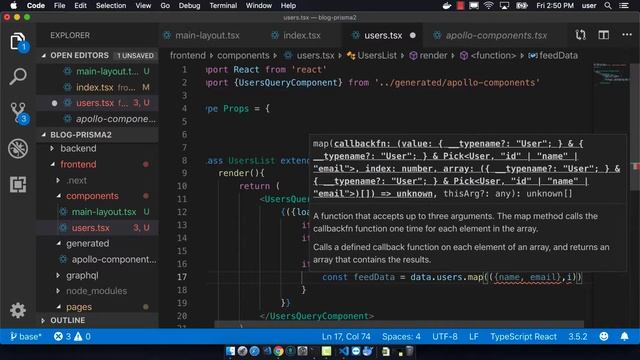Click the components breadcrumb
This screenshot has width=640, height=360.
click(243, 56)
